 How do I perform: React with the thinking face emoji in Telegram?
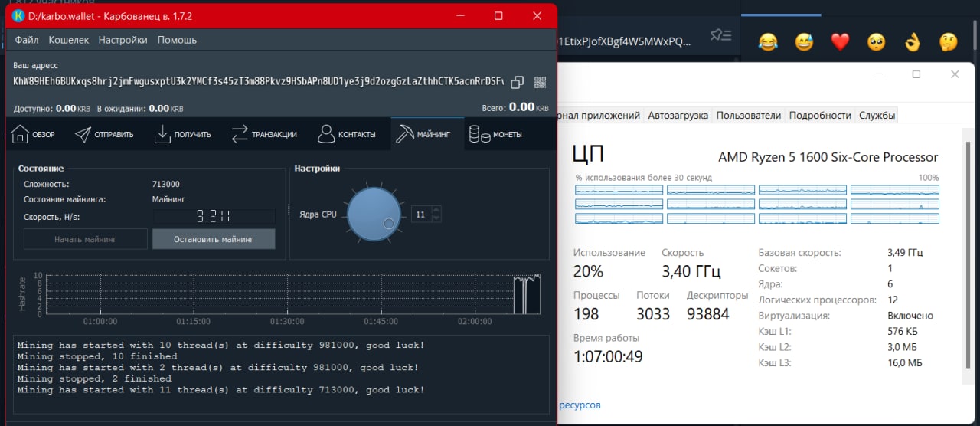948,42
